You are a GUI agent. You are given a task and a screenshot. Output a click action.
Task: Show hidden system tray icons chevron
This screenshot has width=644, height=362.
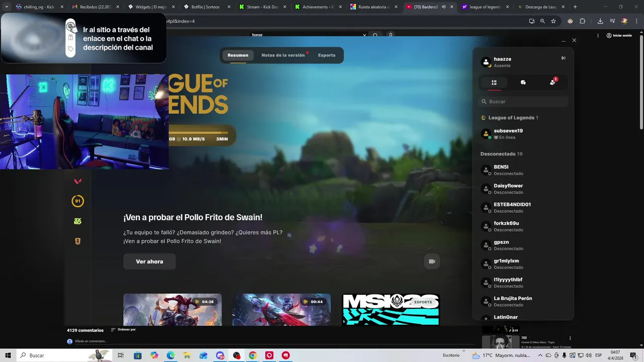[540, 355]
